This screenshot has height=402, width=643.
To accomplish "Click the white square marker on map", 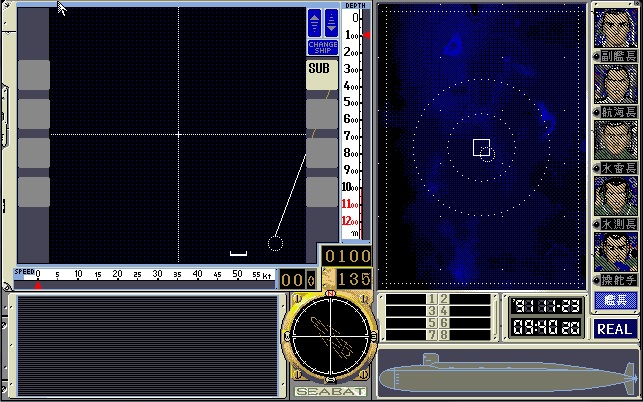I will 480,147.
